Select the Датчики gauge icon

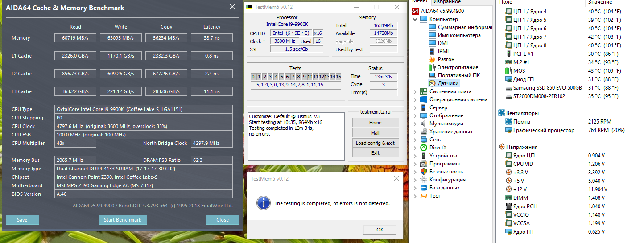pos(432,83)
